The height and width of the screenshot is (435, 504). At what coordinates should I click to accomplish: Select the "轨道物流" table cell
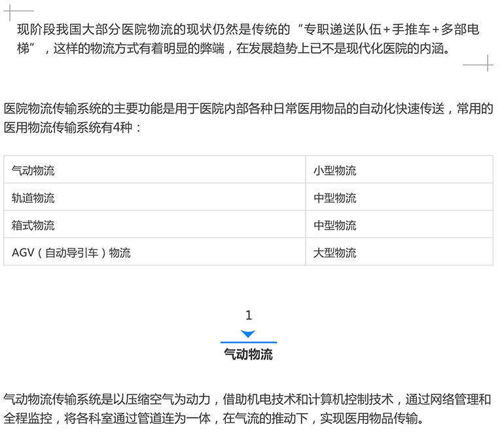coord(154,198)
